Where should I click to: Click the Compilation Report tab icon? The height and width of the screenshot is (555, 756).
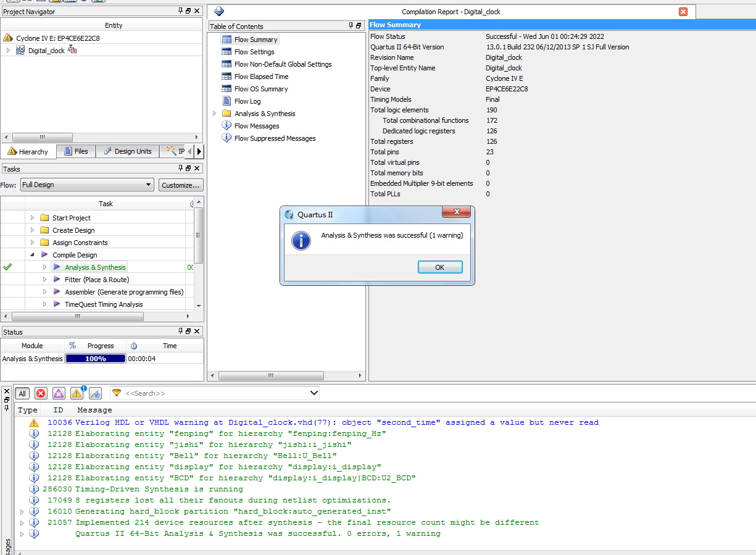[219, 11]
